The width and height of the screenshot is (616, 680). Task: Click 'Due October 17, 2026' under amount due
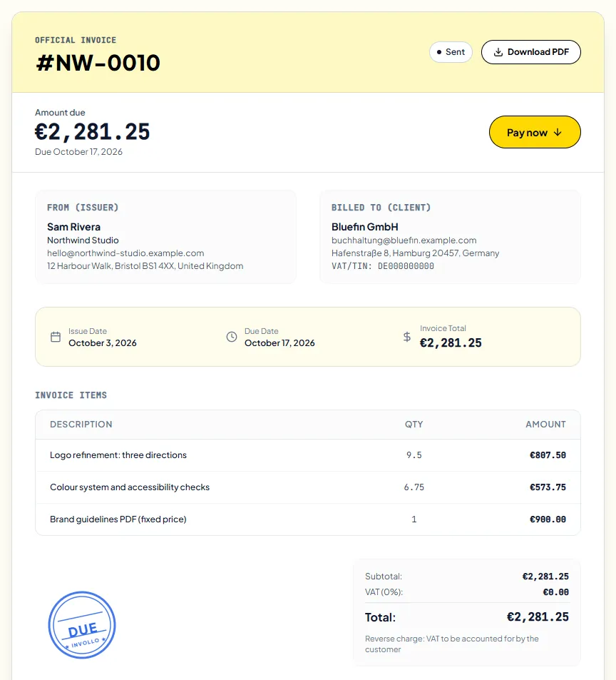[79, 152]
